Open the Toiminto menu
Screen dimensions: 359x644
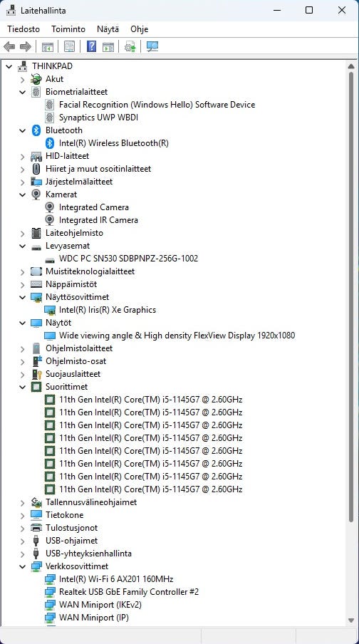[x=68, y=29]
